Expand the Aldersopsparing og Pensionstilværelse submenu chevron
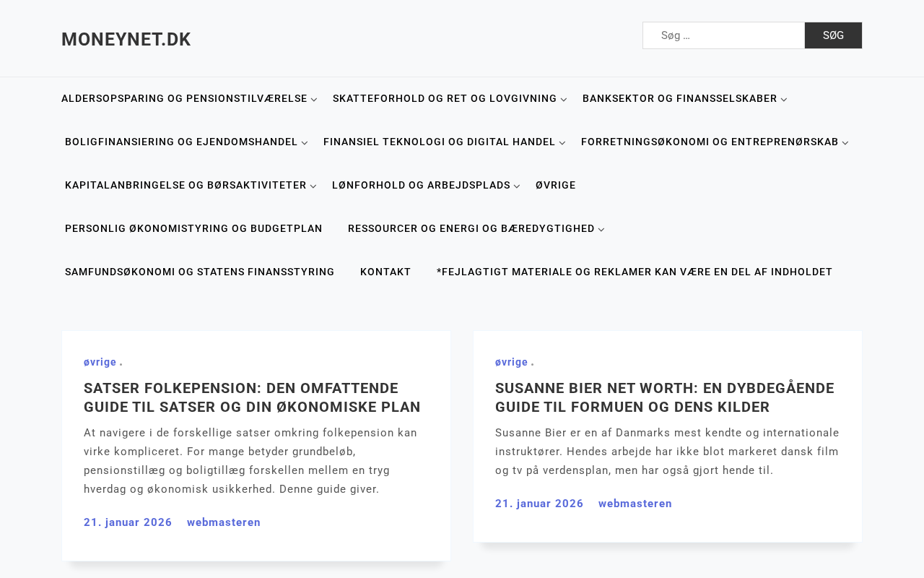Viewport: 924px width, 578px height. 314,100
